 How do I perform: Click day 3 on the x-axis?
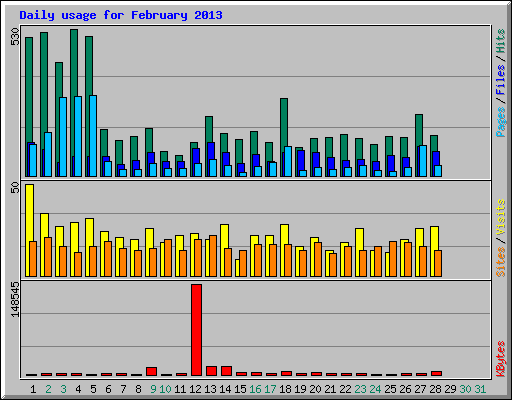point(63,389)
